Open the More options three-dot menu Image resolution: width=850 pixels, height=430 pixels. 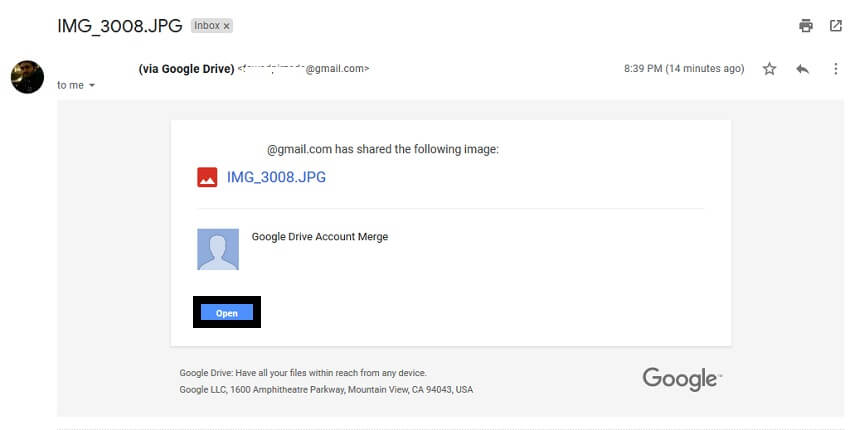pos(835,69)
